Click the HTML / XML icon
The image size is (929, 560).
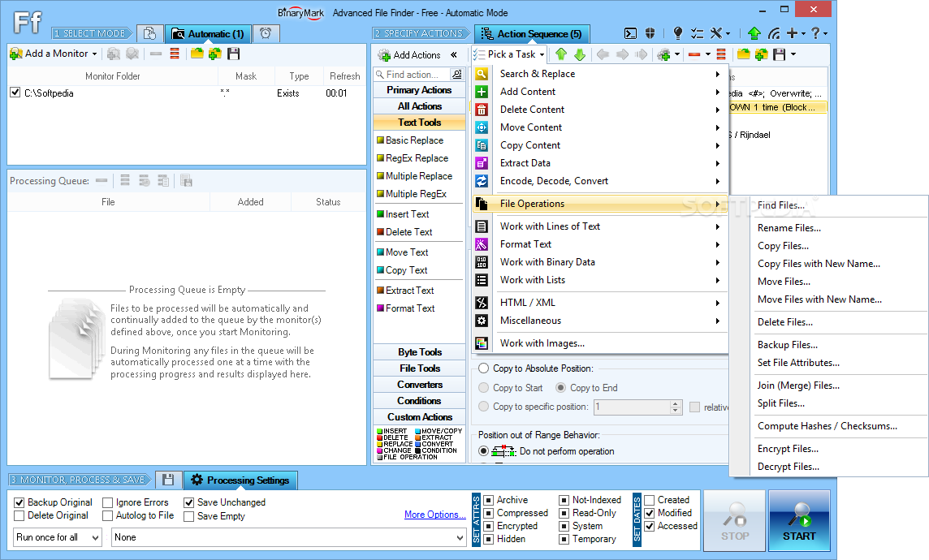(x=482, y=303)
